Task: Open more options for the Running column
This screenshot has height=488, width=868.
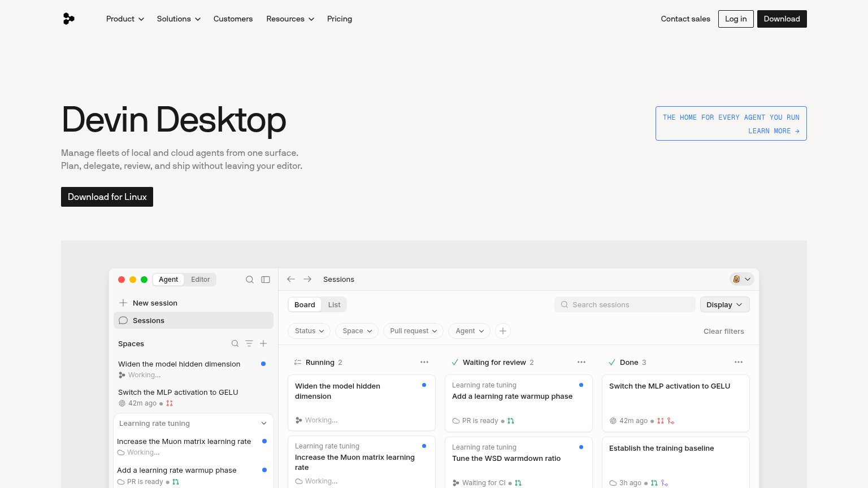Action: click(x=424, y=362)
